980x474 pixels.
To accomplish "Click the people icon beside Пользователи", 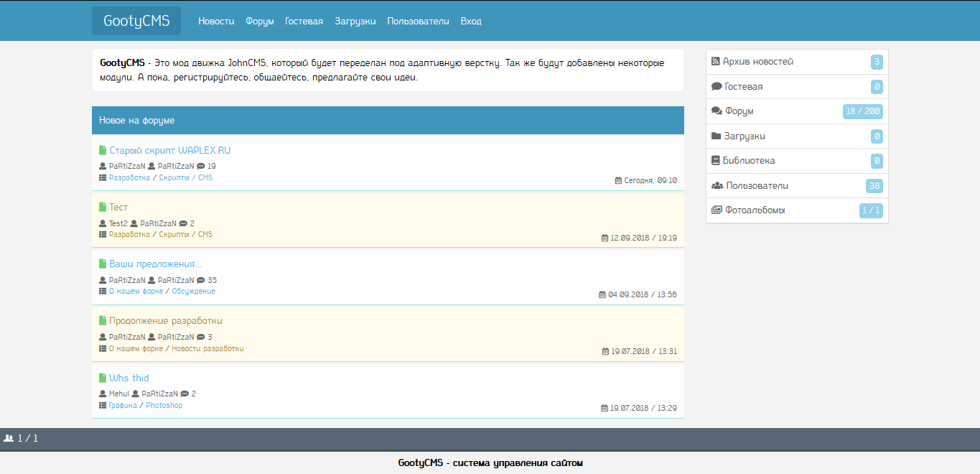I will click(717, 185).
